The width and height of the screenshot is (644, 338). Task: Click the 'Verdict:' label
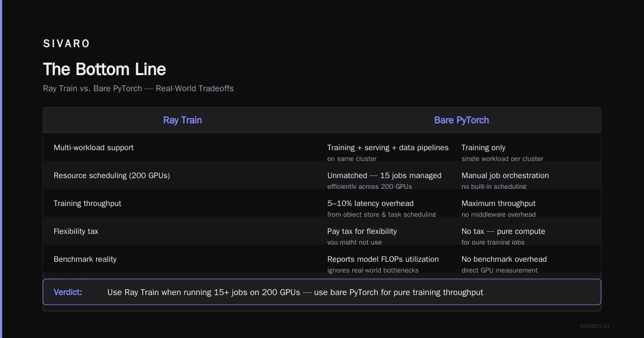point(68,292)
